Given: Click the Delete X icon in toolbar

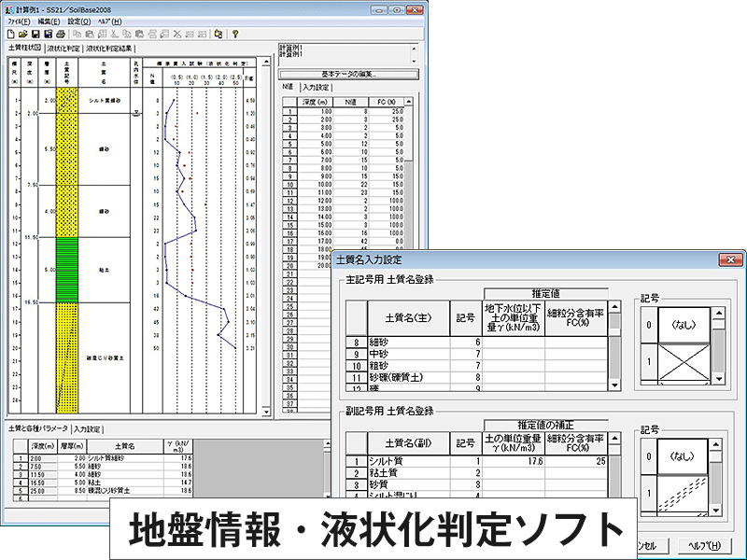Looking at the screenshot, I should pos(177,34).
